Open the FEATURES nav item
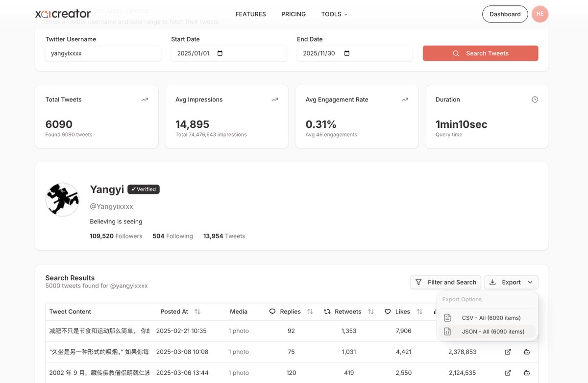Viewport: 588px width, 383px height. pos(251,14)
